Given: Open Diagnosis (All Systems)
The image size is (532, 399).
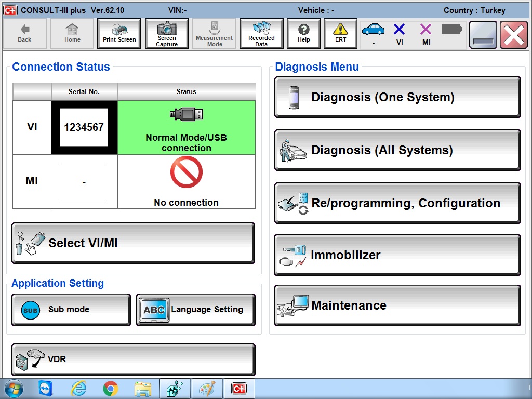Looking at the screenshot, I should coord(397,150).
